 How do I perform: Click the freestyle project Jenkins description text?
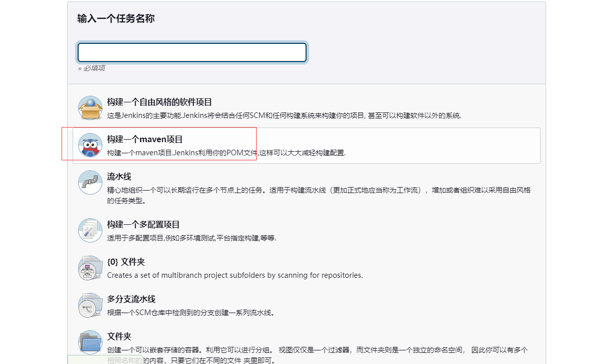pos(284,115)
